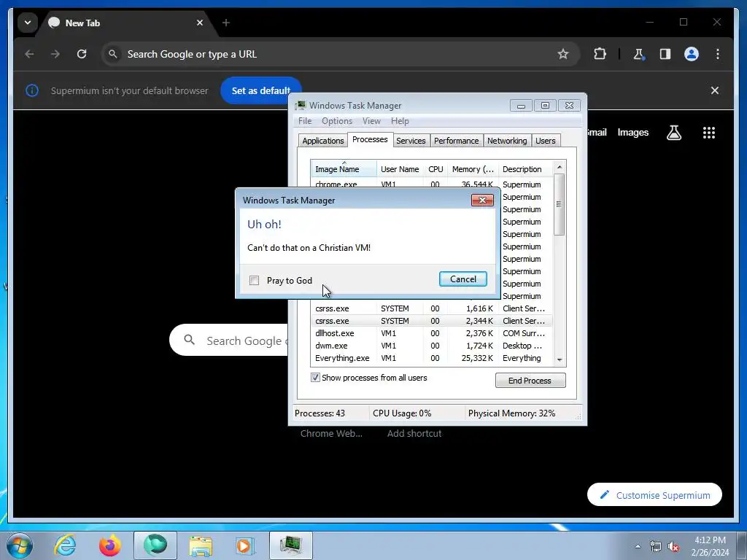Viewport: 747px width, 560px height.
Task: Switch to the Performance tab
Action: 457,141
